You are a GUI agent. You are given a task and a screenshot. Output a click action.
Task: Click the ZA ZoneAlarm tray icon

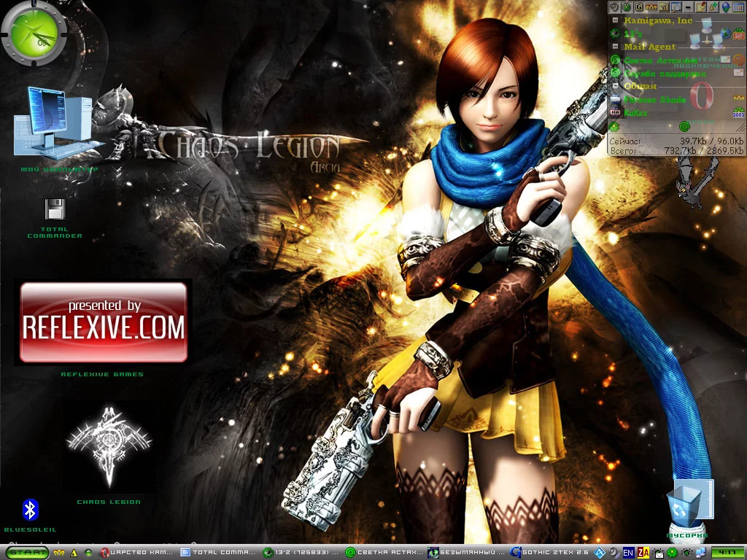(x=643, y=553)
